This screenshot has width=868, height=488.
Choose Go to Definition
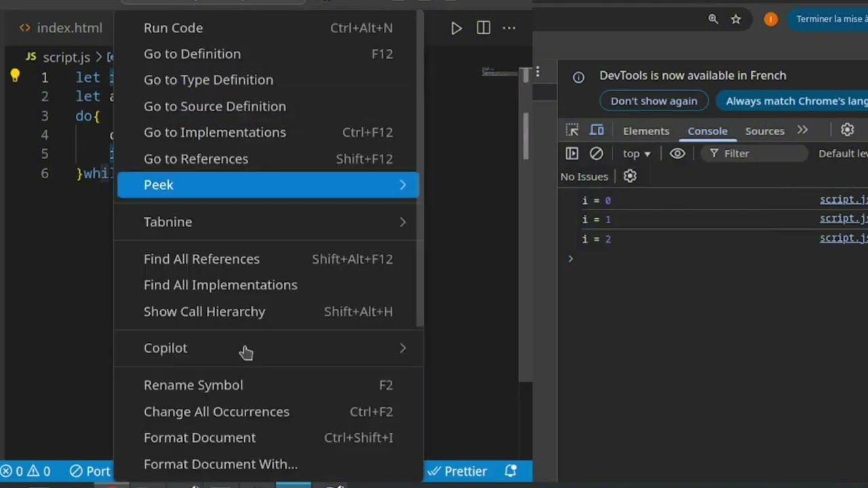click(268, 54)
